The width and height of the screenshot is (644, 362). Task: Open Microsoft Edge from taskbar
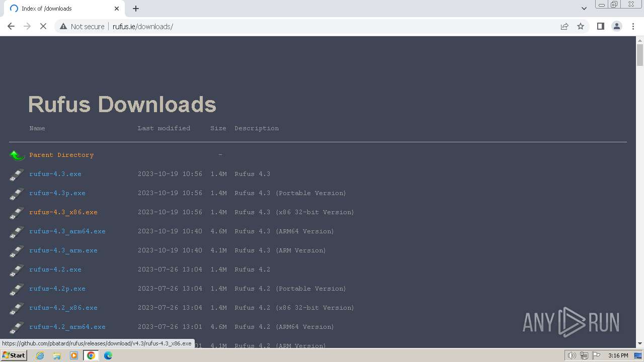[108, 355]
